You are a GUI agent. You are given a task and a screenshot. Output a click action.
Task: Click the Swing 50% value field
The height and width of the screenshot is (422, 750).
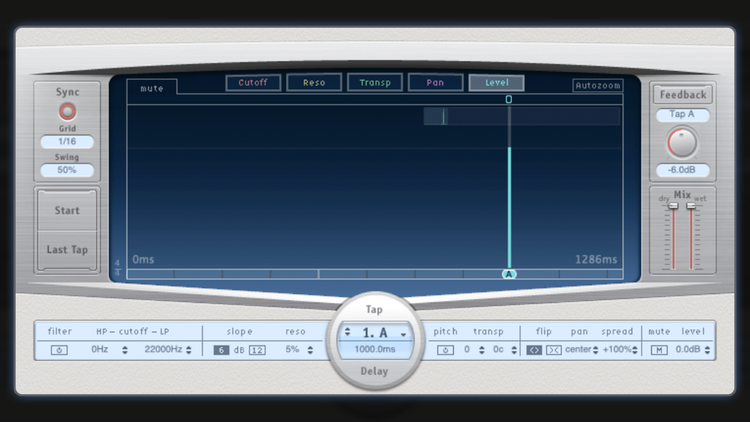[x=67, y=170]
